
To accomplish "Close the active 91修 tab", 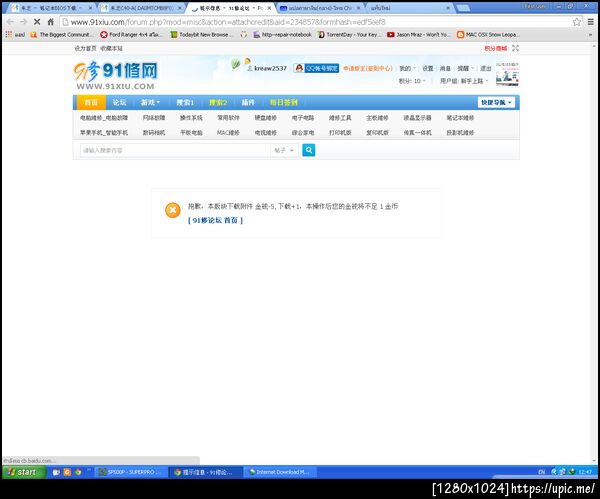I will (269, 8).
